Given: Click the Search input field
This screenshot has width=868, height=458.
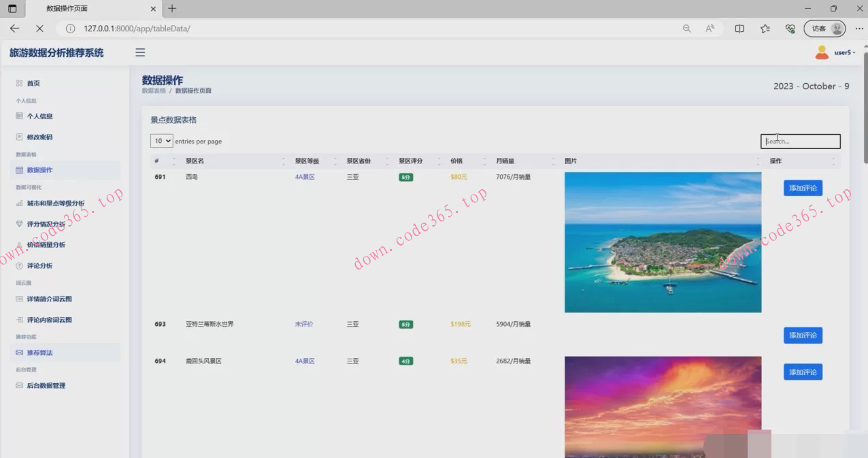Looking at the screenshot, I should (x=800, y=142).
